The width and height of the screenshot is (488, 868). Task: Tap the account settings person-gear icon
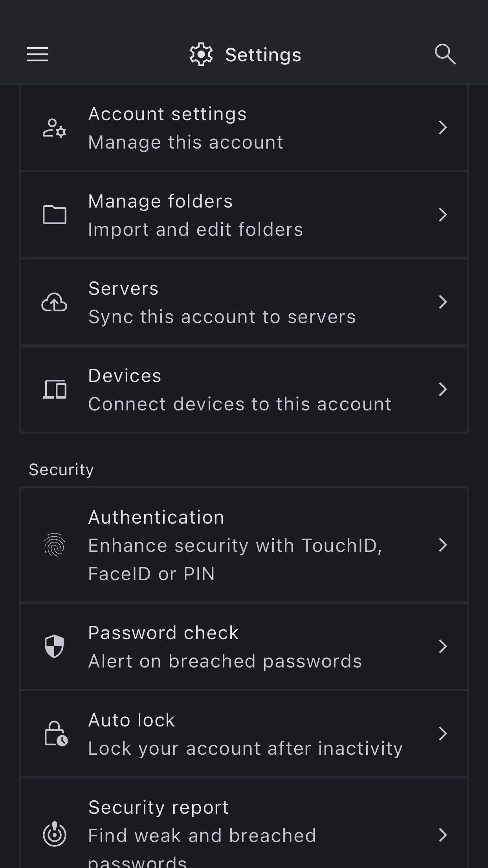[54, 128]
